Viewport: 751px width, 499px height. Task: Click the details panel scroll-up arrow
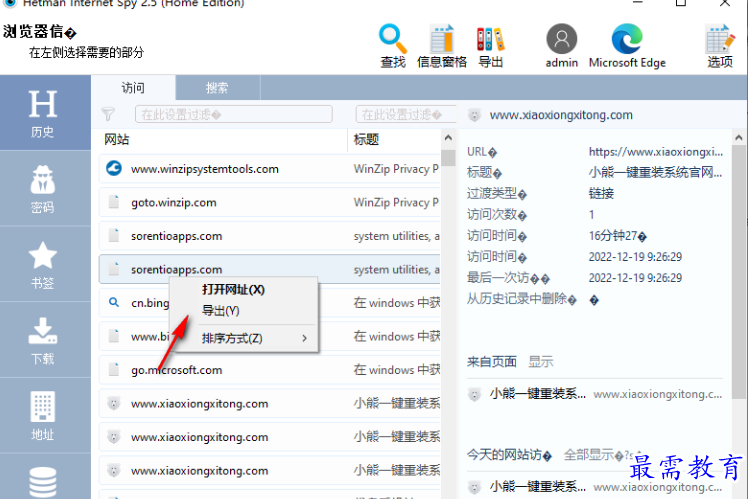(x=739, y=138)
